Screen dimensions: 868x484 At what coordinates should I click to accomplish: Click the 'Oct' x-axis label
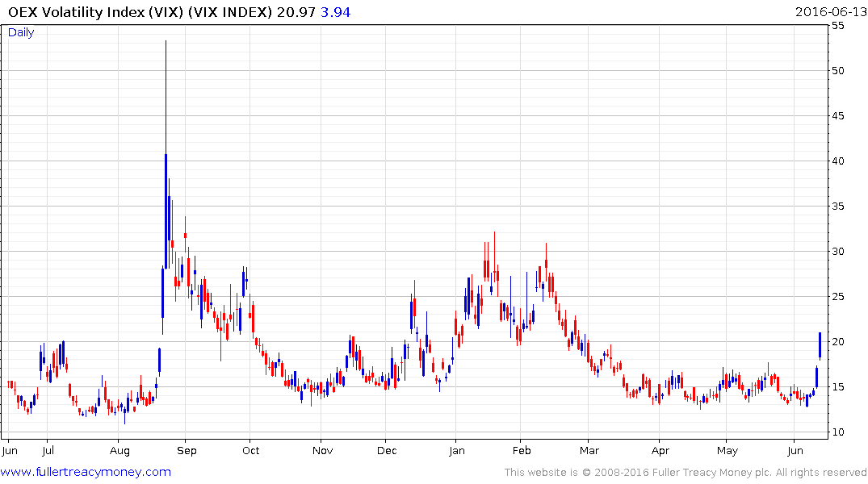(251, 451)
